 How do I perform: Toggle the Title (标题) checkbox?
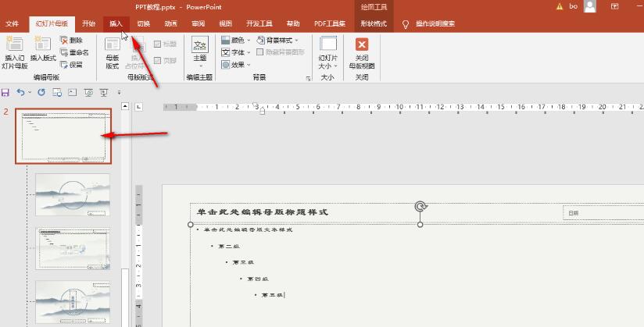(x=157, y=44)
